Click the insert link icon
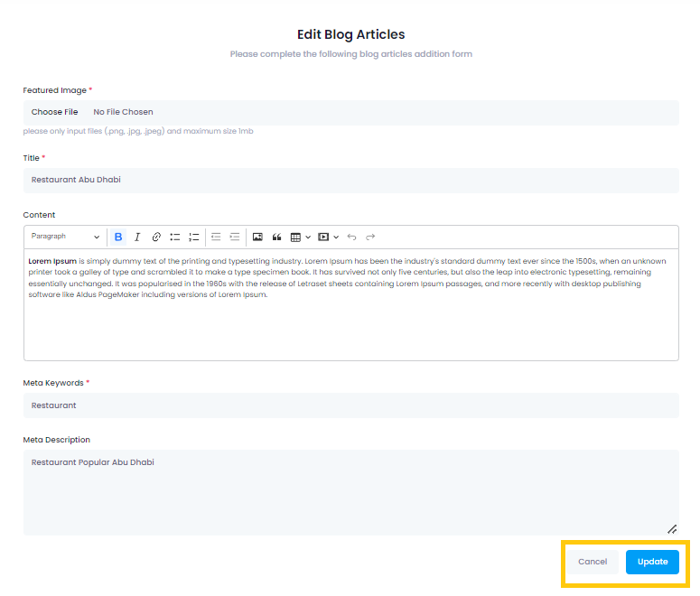This screenshot has height=596, width=700. click(x=156, y=237)
